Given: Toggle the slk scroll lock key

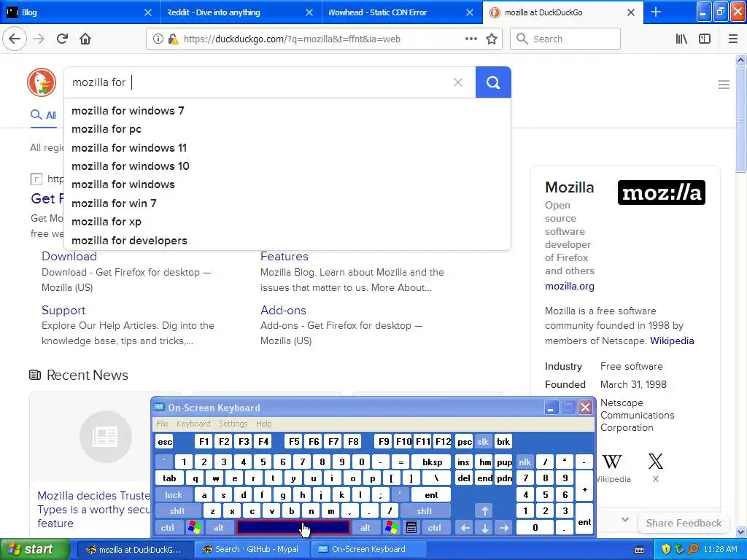Looking at the screenshot, I should click(x=483, y=442).
